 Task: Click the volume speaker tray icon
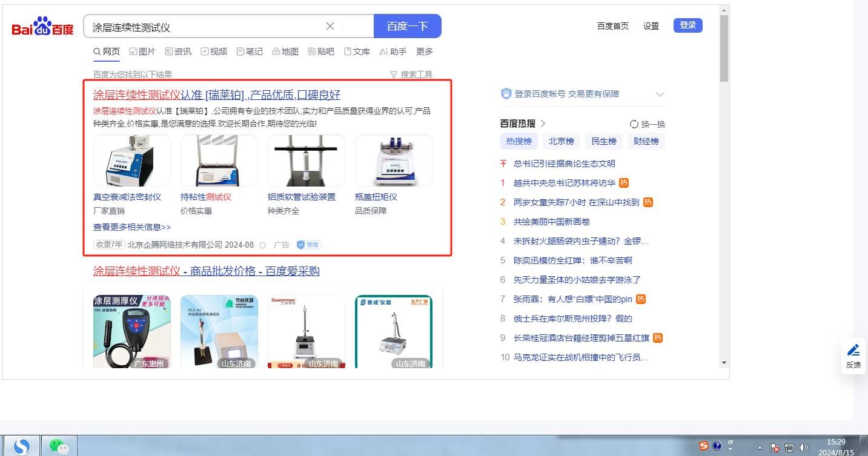click(804, 448)
